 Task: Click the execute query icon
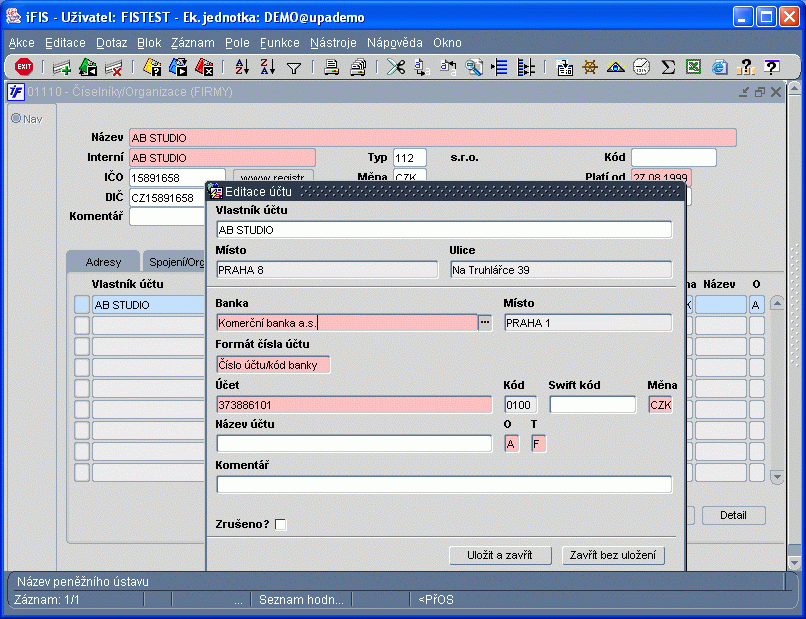178,67
